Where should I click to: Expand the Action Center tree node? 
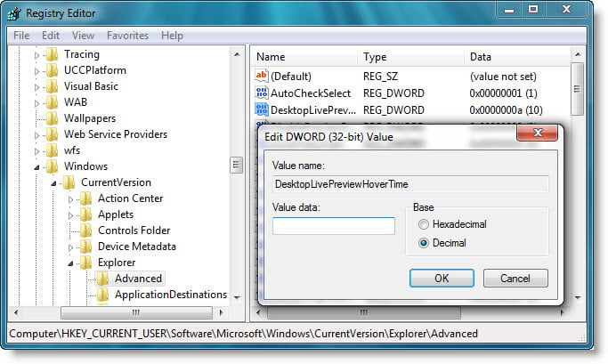[70, 199]
